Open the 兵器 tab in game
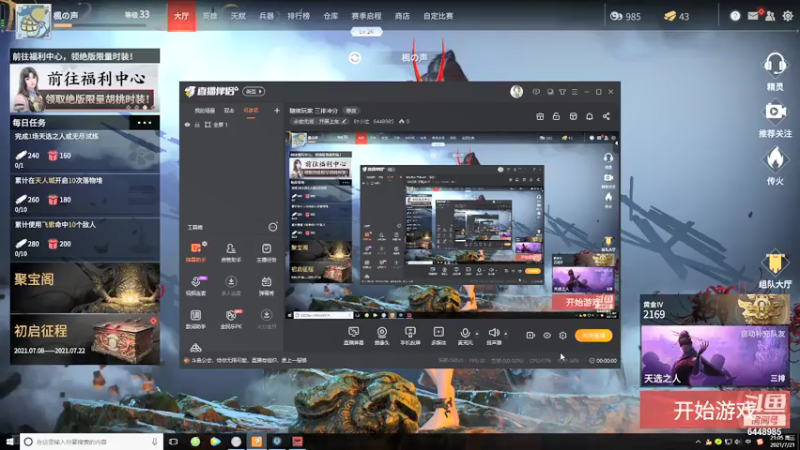This screenshot has width=800, height=450. point(266,16)
